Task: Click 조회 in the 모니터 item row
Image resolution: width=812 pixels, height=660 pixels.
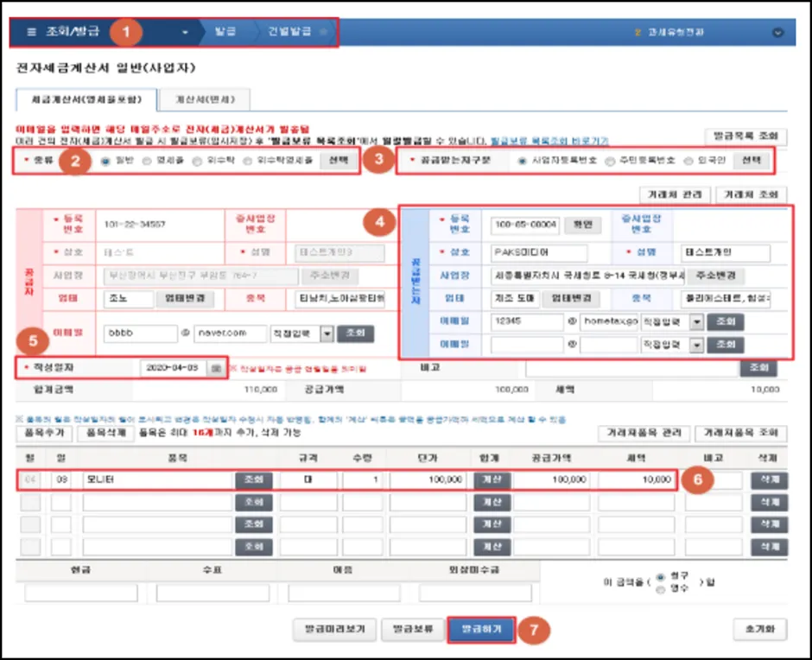Action: click(x=254, y=480)
